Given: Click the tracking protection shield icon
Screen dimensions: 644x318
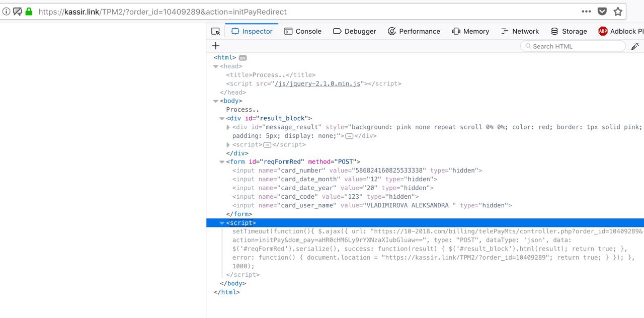Looking at the screenshot, I should coord(17,11).
